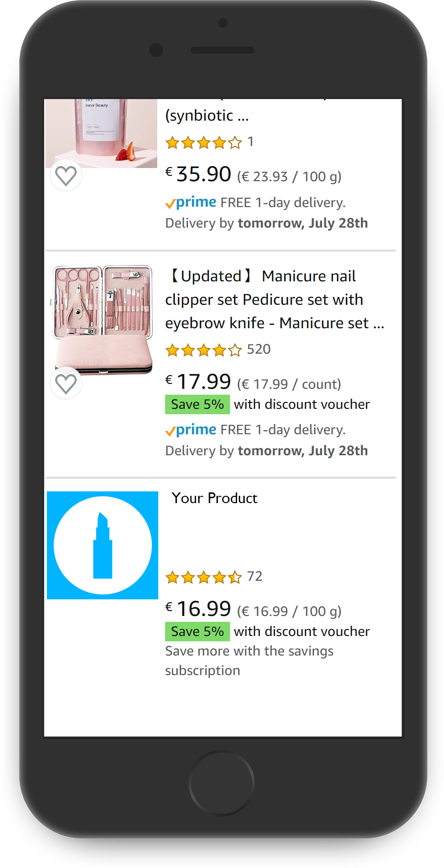Tap the prime logo under the €35.90 price
The image size is (444, 868).
click(191, 203)
